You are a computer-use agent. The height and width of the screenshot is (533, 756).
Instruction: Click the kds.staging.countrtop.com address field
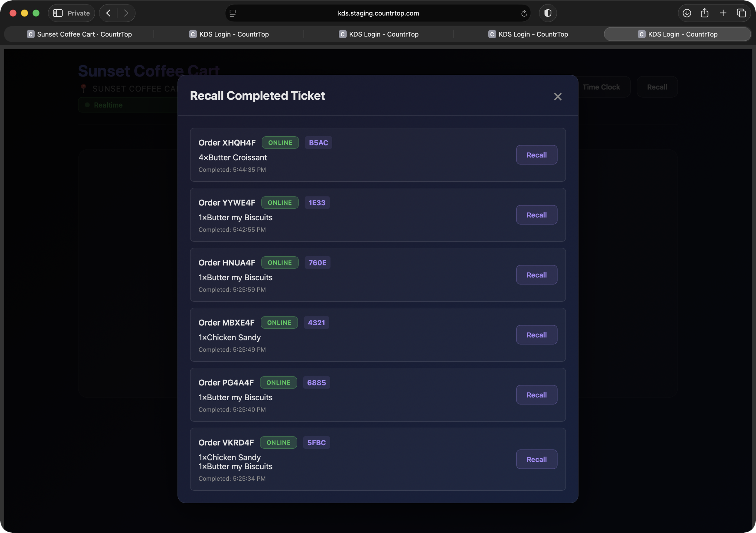[378, 13]
